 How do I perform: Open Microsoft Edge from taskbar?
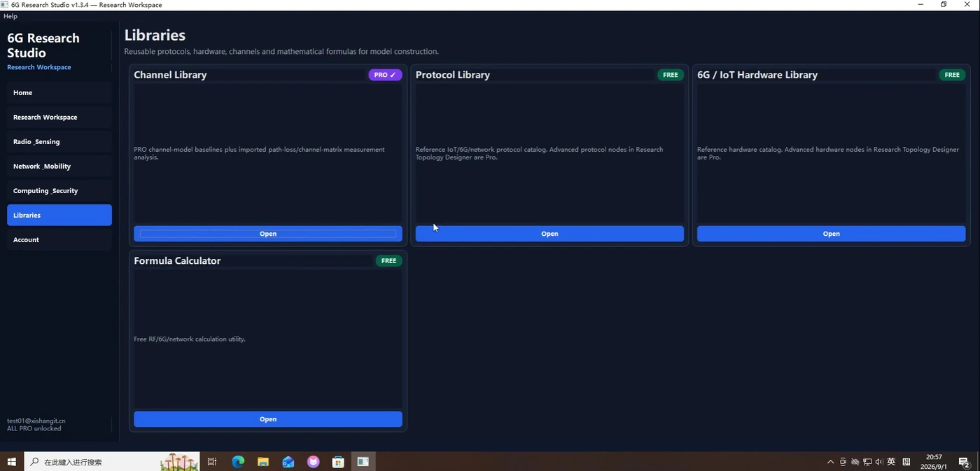pyautogui.click(x=238, y=462)
